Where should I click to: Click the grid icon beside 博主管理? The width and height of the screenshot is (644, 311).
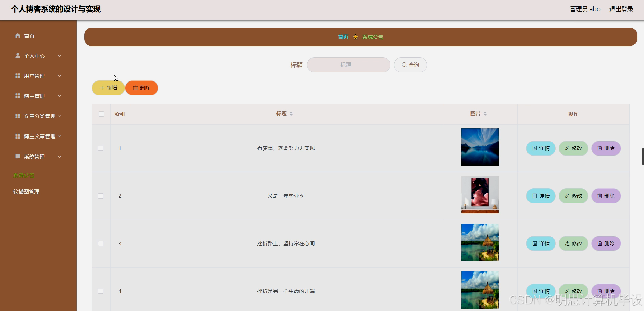tap(18, 96)
